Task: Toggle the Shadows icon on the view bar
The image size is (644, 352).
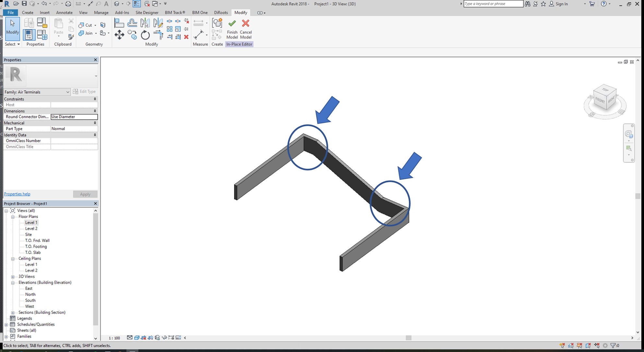Action: [151, 338]
